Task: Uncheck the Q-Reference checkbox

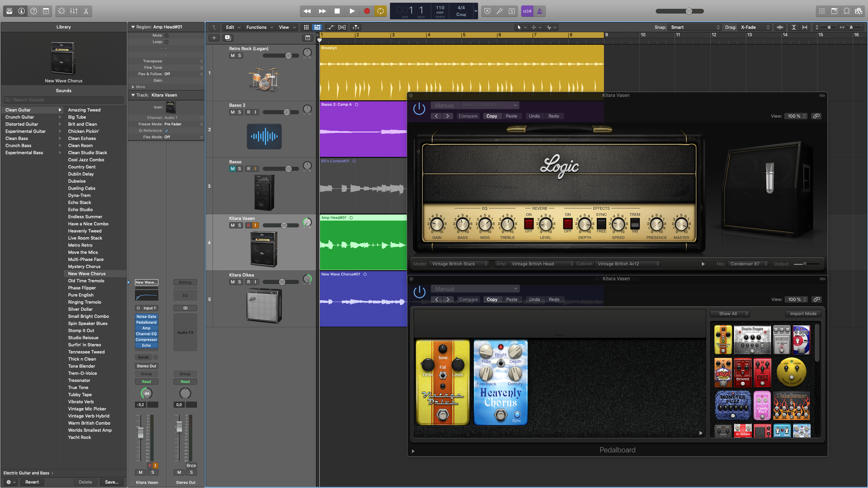Action: point(166,131)
